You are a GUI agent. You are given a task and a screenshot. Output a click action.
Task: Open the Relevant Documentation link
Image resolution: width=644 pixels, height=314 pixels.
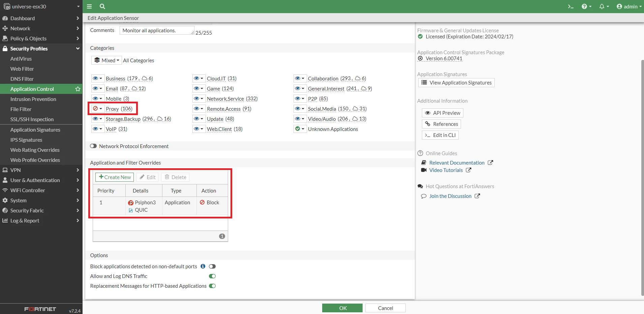tap(457, 163)
